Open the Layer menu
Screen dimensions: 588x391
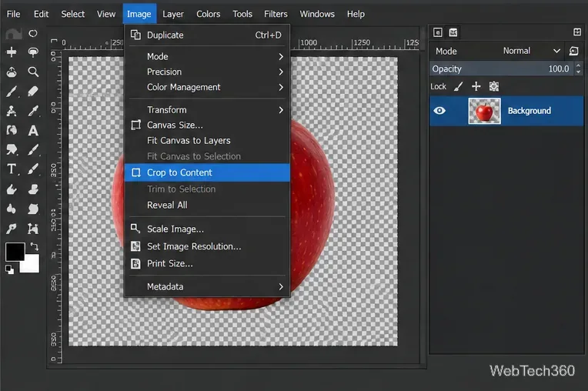173,14
